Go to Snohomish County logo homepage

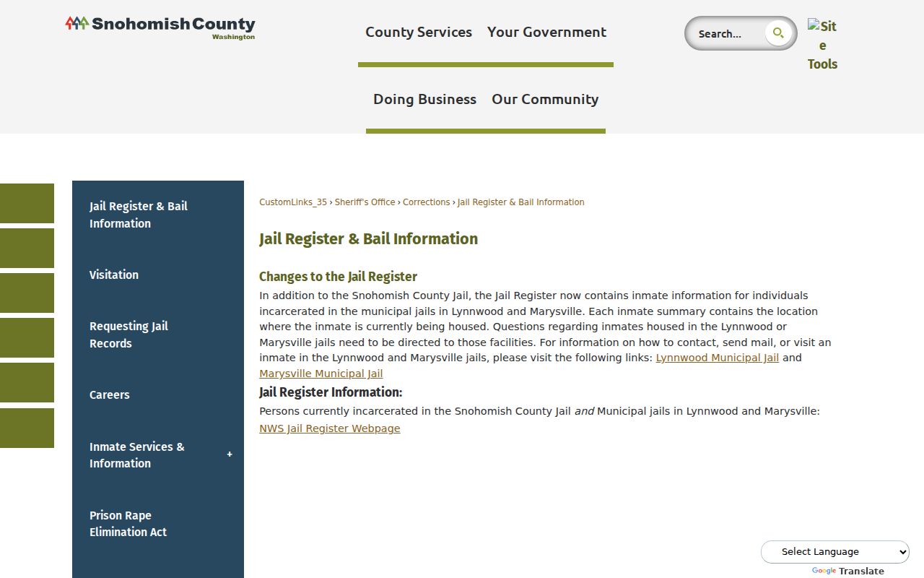[x=160, y=27]
